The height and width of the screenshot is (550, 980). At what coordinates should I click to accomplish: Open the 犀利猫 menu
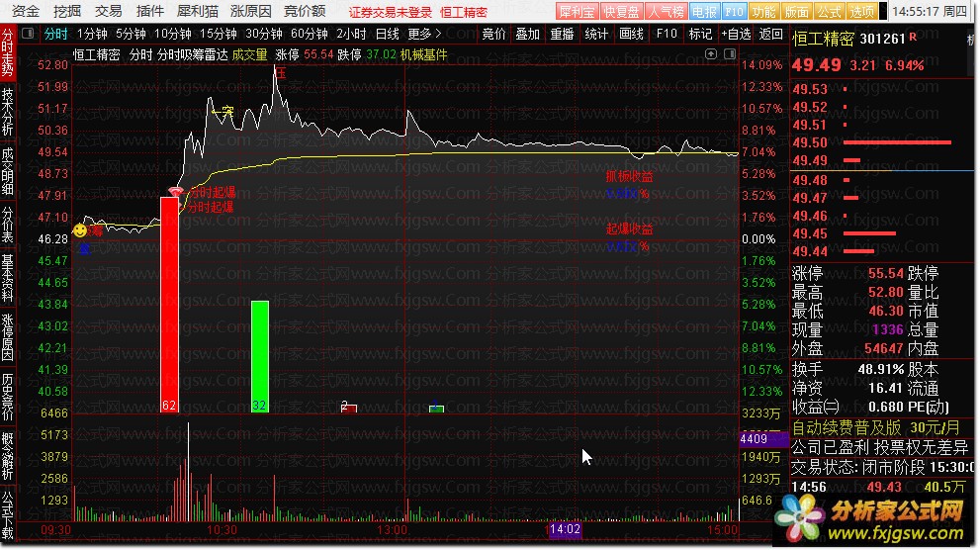[198, 11]
